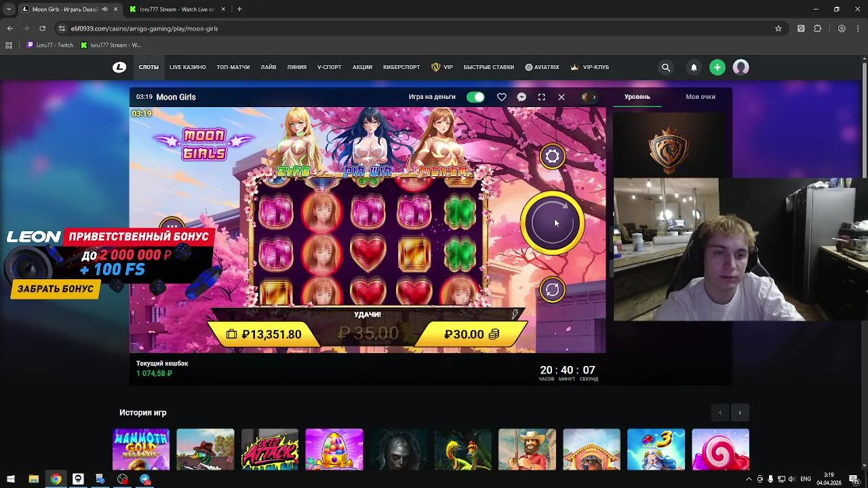This screenshot has height=488, width=868.
Task: Click the address bar URL
Action: pos(144,28)
